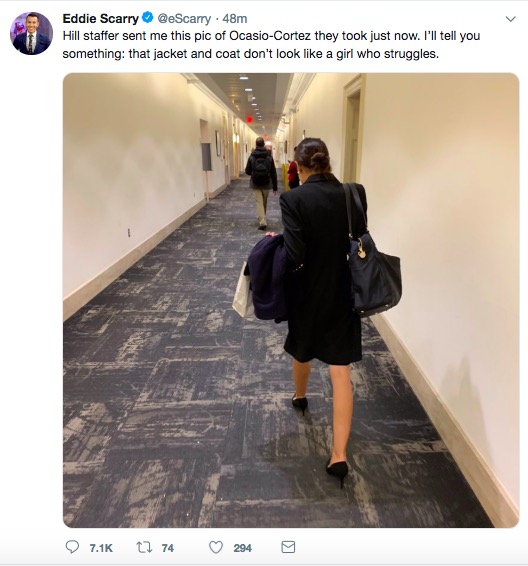The width and height of the screenshot is (528, 566).
Task: Click the retweet arrows icon
Action: (144, 547)
